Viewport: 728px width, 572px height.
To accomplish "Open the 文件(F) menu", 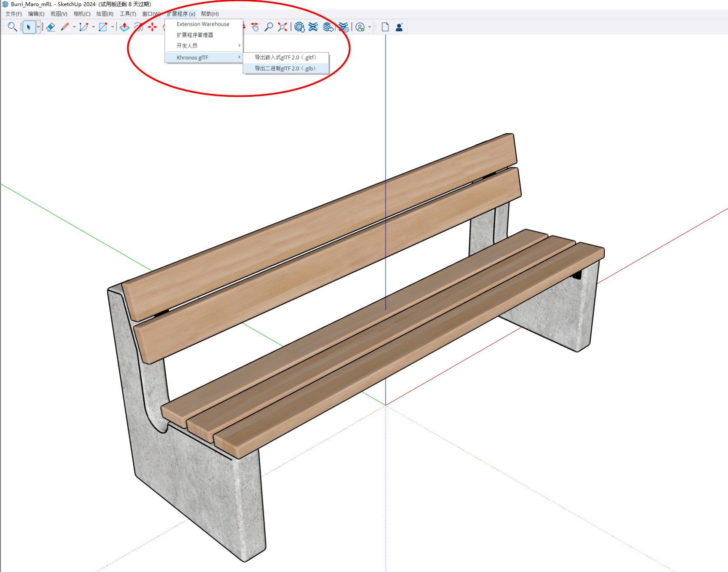I will coord(13,14).
